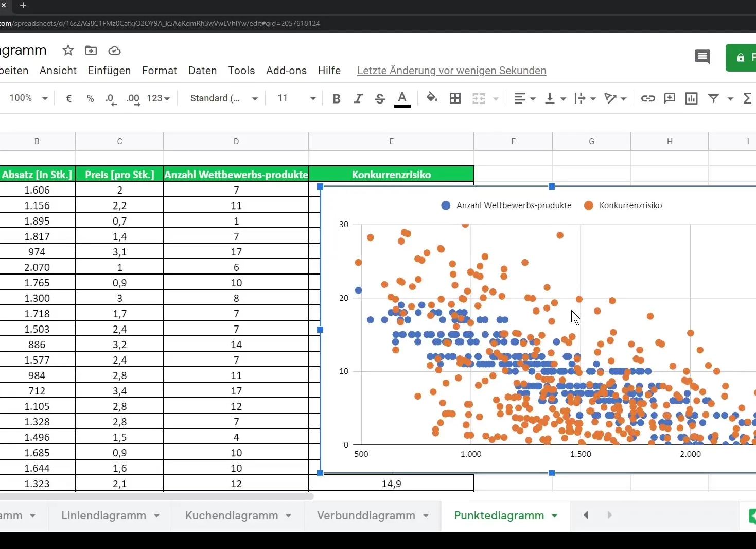Switch to the Kuchendiagramm sheet tab
The width and height of the screenshot is (756, 549).
click(232, 516)
